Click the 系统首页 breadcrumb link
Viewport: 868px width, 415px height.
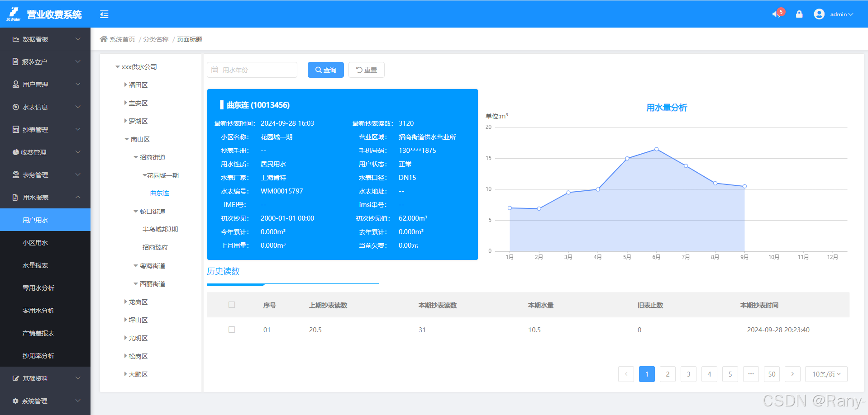point(122,39)
